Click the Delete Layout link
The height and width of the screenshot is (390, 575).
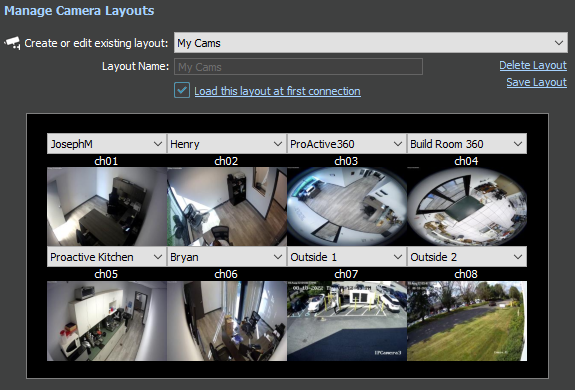click(533, 65)
